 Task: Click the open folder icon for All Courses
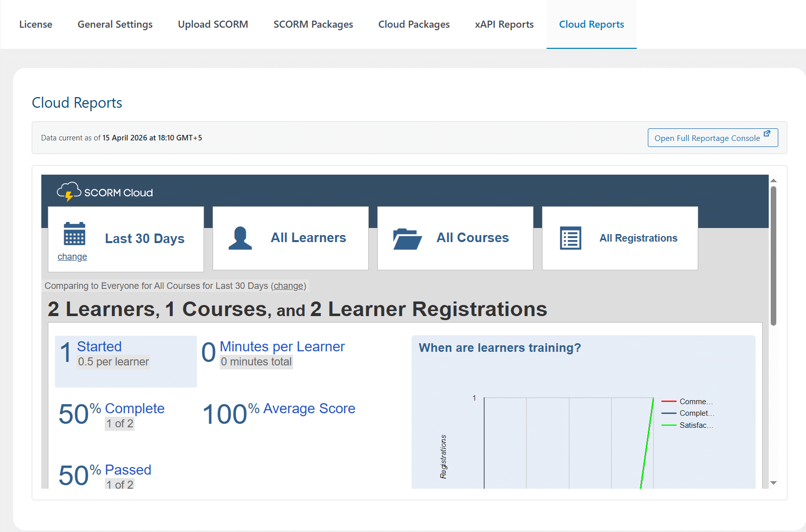coord(407,239)
